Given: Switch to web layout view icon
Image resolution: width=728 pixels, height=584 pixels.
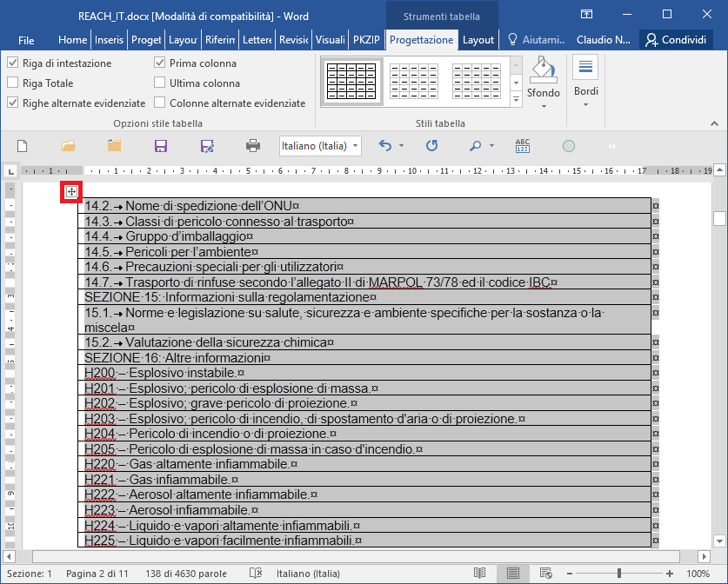Looking at the screenshot, I should point(545,574).
